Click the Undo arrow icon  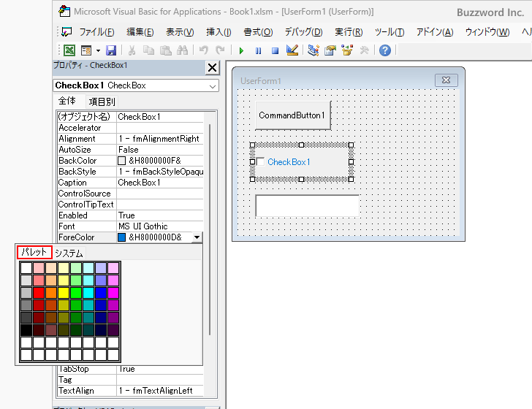tap(204, 50)
